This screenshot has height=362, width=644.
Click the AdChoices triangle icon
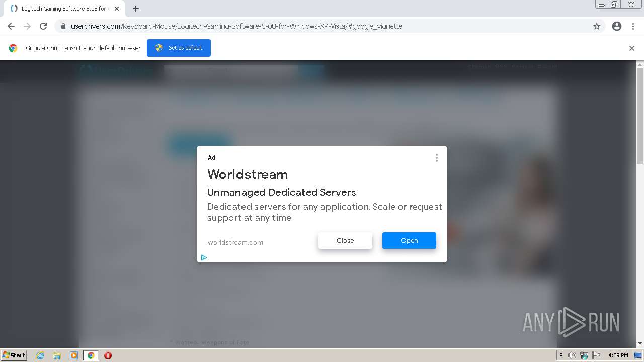(x=204, y=257)
